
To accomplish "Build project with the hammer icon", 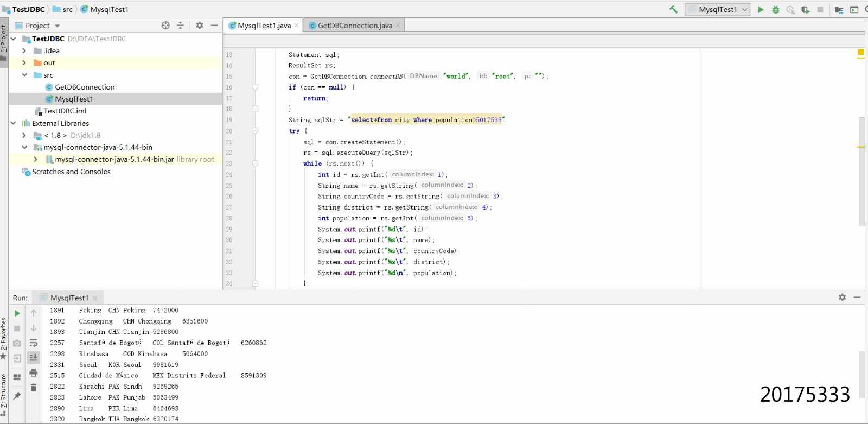I will click(673, 9).
